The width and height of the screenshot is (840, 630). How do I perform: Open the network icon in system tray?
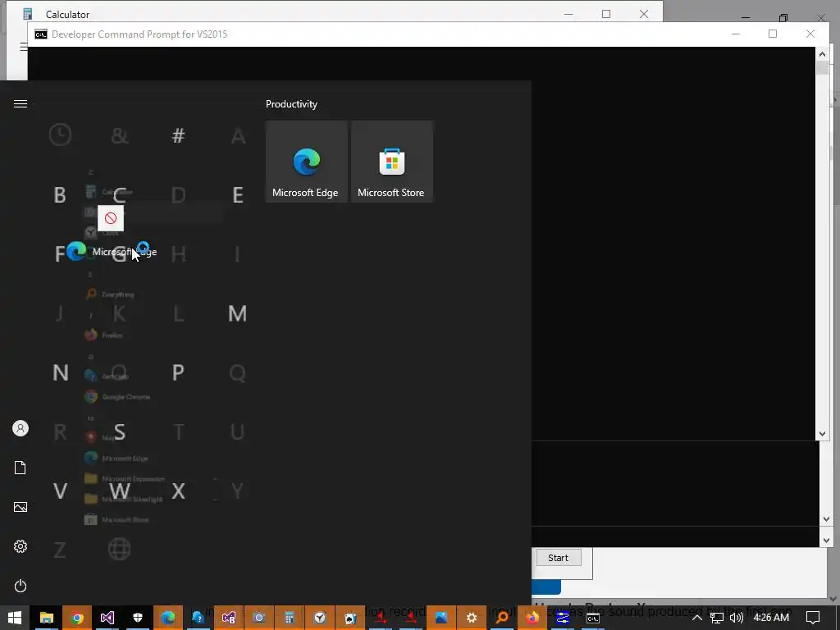tap(717, 618)
